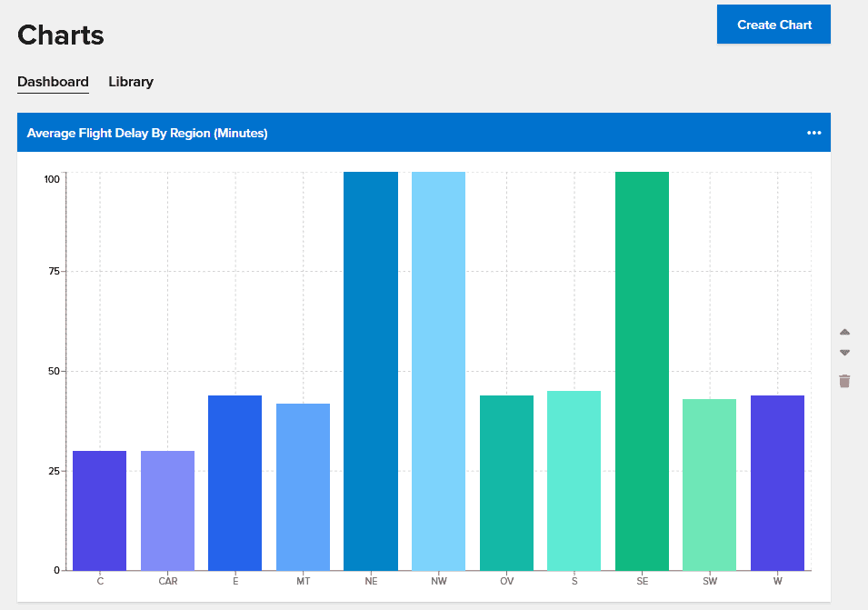
Task: Select the SW bar in the chart
Action: click(x=710, y=482)
